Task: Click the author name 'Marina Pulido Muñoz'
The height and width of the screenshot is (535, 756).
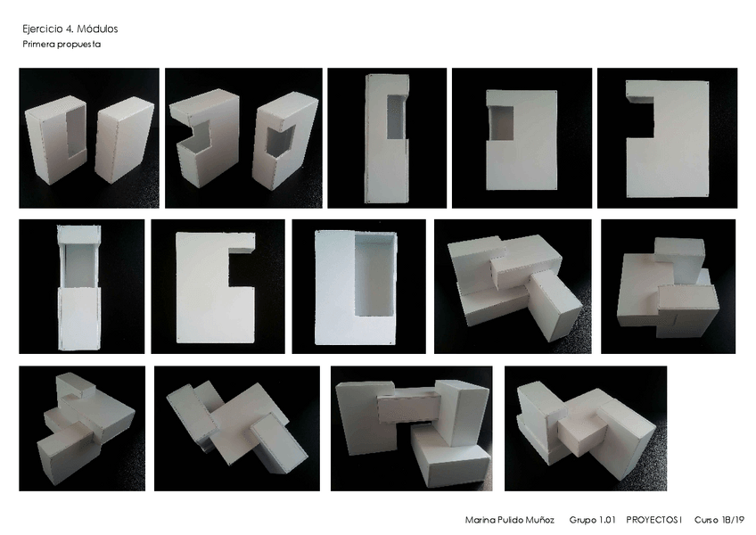Action: click(x=510, y=520)
